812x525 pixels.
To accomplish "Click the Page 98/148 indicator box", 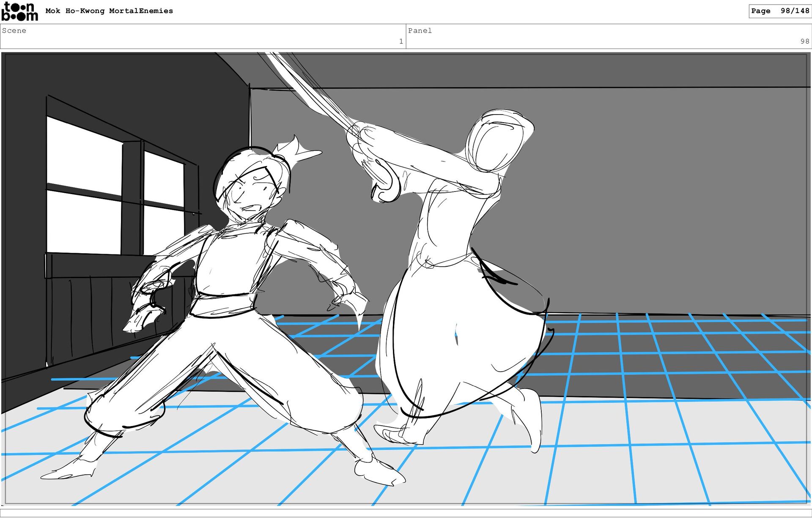I will tap(779, 11).
